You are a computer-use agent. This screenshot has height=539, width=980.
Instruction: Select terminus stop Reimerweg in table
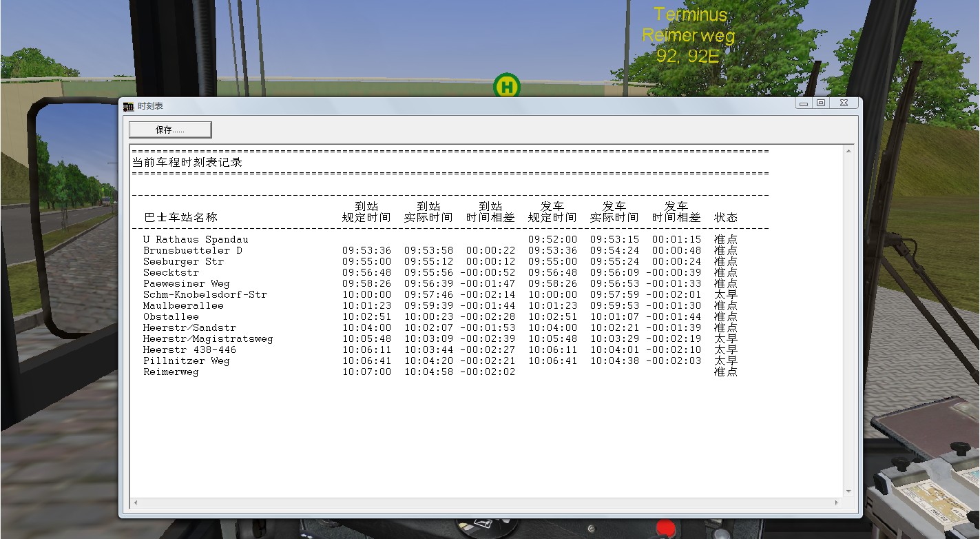[171, 372]
